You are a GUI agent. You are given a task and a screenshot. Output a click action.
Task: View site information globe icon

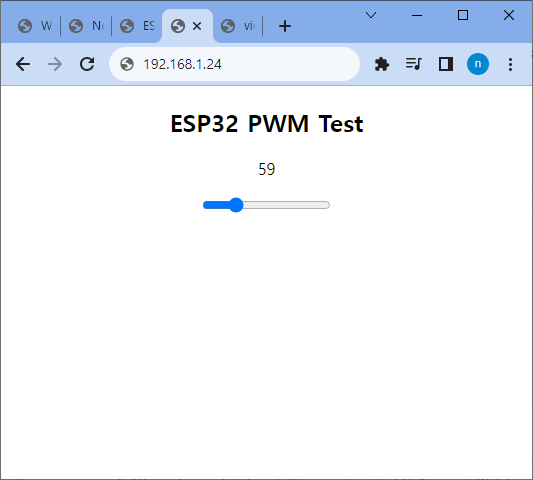[x=127, y=64]
